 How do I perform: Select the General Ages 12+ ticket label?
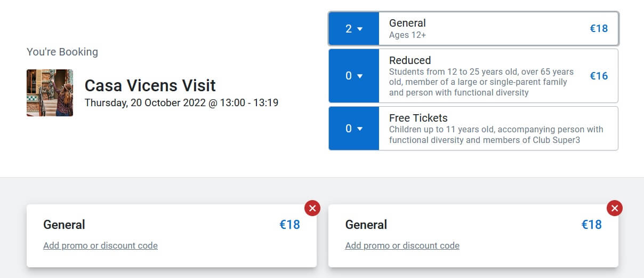point(407,29)
